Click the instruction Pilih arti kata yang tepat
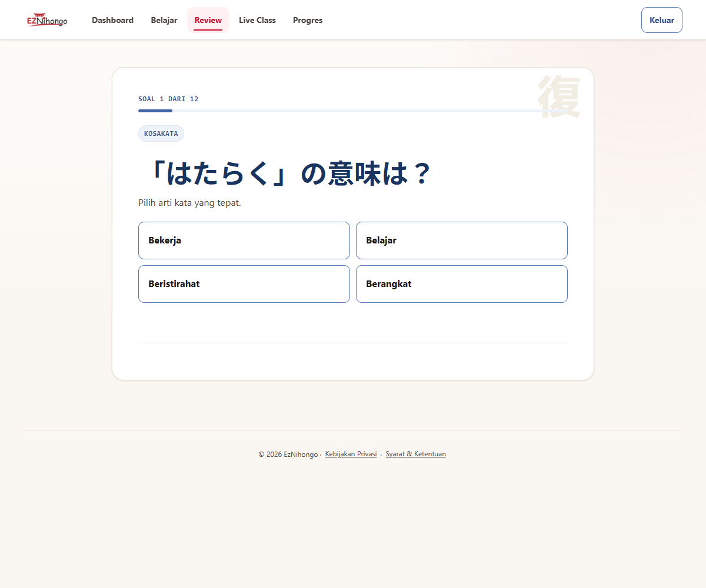The image size is (706, 588). click(x=189, y=203)
